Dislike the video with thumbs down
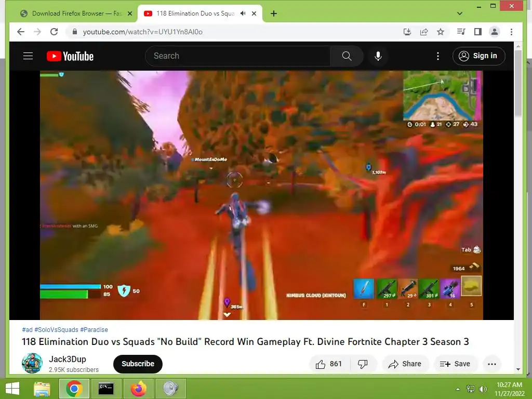532x399 pixels. (x=363, y=364)
